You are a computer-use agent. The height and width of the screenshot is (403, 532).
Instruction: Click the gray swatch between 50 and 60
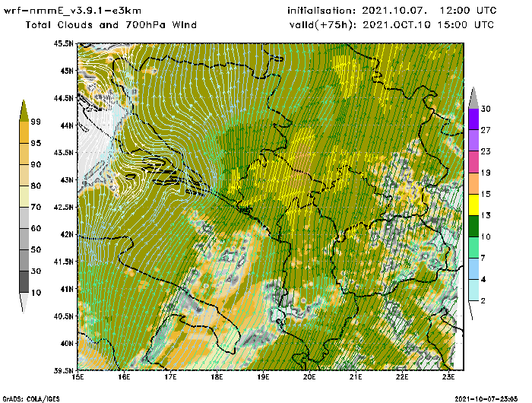[24, 240]
